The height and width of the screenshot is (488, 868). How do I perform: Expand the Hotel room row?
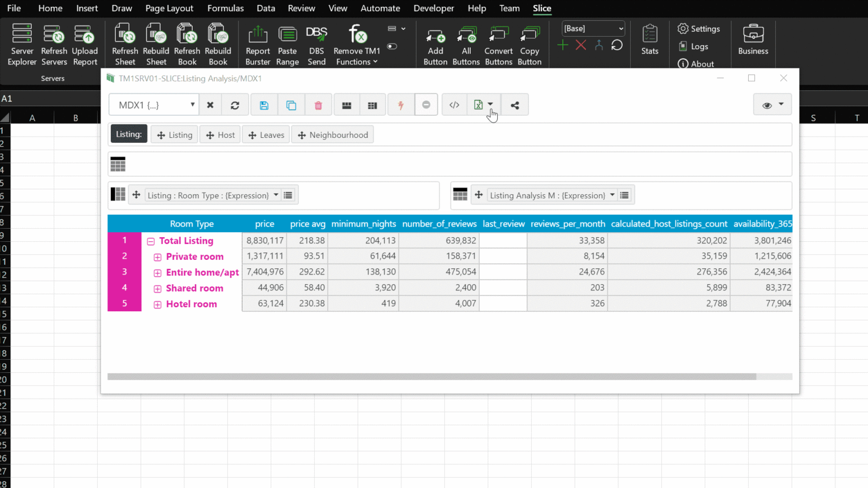point(158,304)
